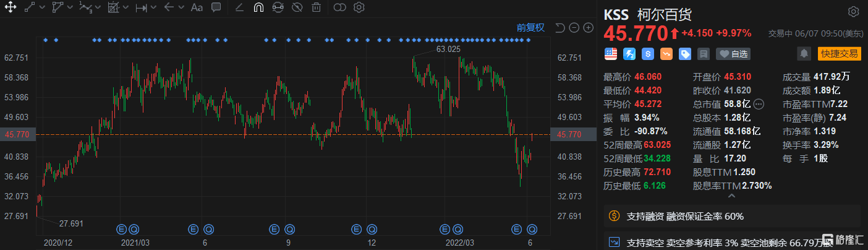Zoom out the chart with minus

574,27
